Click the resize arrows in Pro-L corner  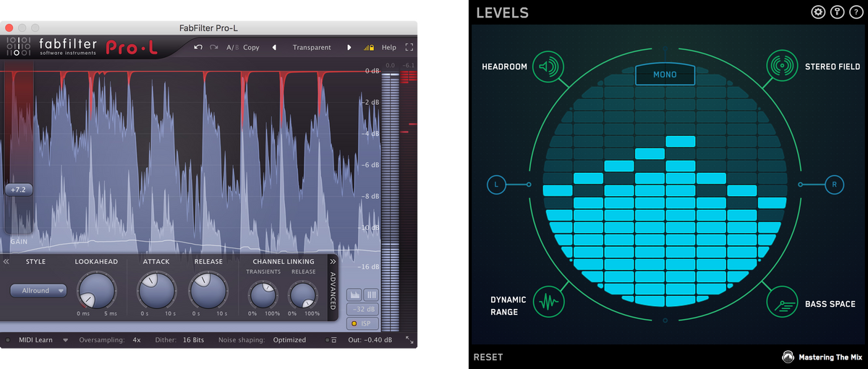pos(409,340)
